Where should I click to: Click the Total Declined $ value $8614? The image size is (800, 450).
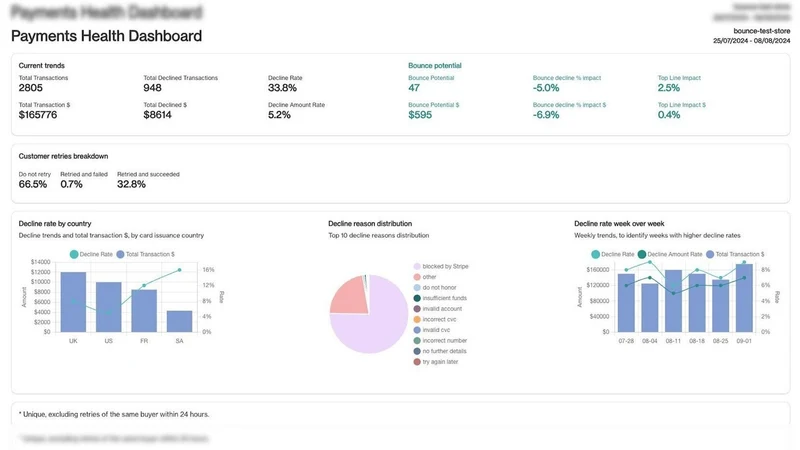158,115
